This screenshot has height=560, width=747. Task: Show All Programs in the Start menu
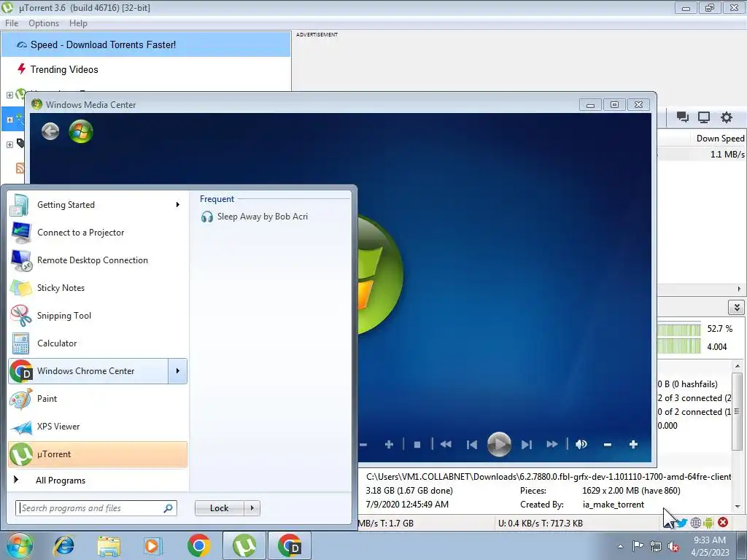(98, 480)
